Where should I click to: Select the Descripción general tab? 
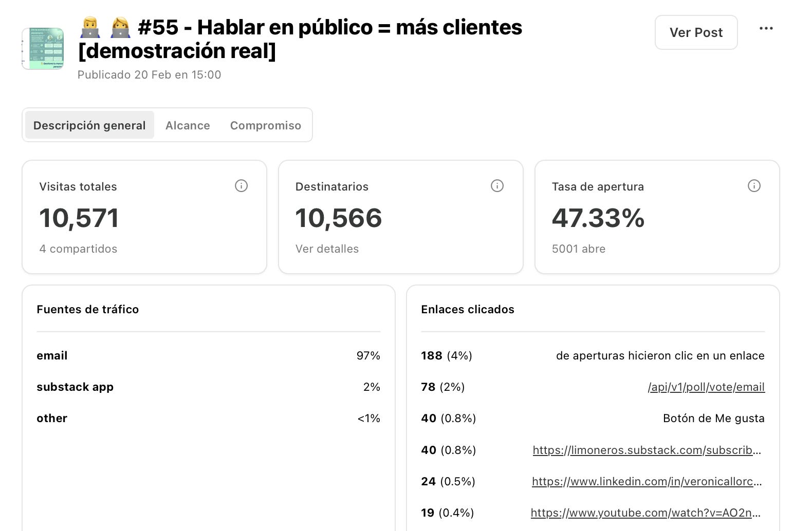click(89, 125)
